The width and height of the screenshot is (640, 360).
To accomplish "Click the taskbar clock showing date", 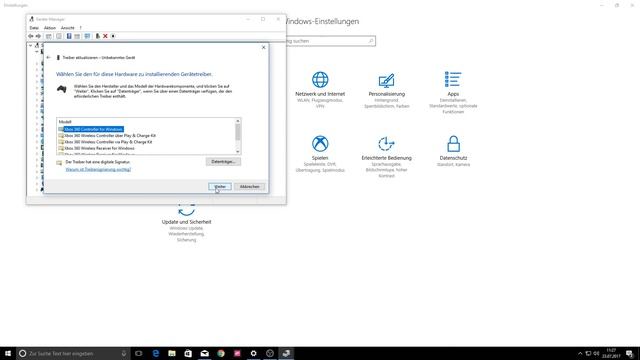I will tap(611, 353).
